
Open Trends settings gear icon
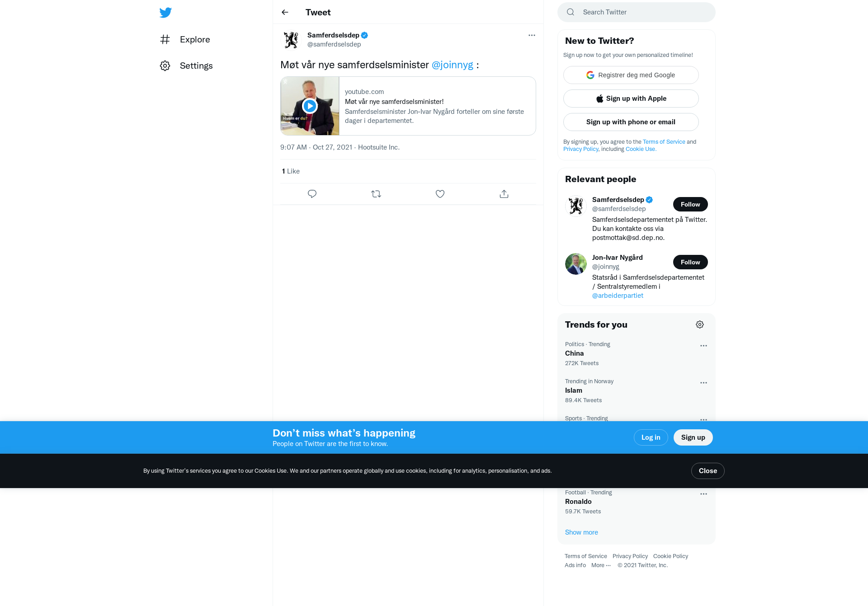pos(700,324)
